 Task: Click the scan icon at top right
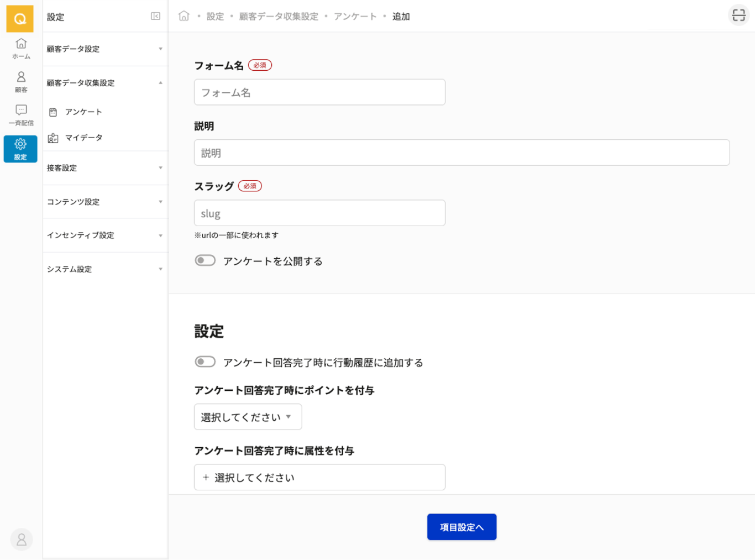pyautogui.click(x=738, y=15)
